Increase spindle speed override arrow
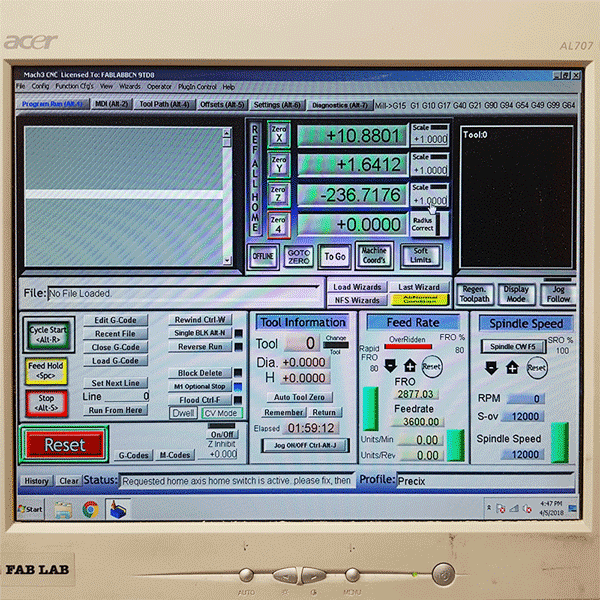The width and height of the screenshot is (600, 600). 512,368
